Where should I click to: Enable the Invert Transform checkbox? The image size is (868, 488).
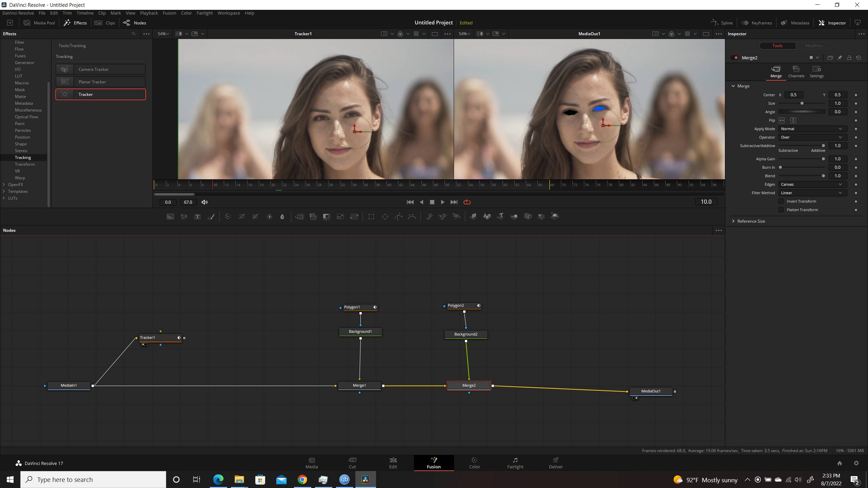(781, 201)
